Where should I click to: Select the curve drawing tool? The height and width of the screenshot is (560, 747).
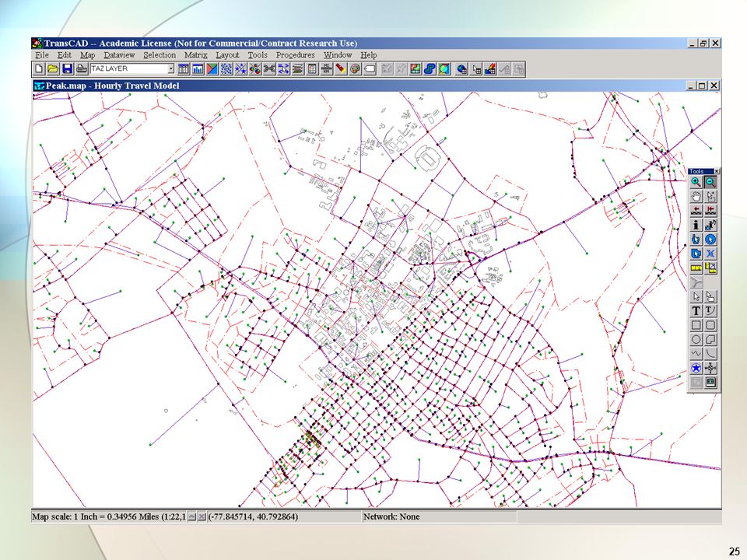tap(710, 354)
